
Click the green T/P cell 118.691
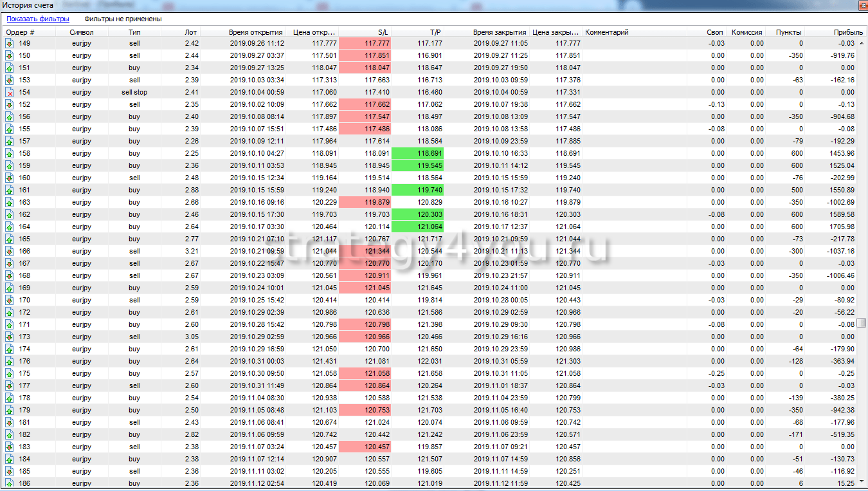click(417, 154)
